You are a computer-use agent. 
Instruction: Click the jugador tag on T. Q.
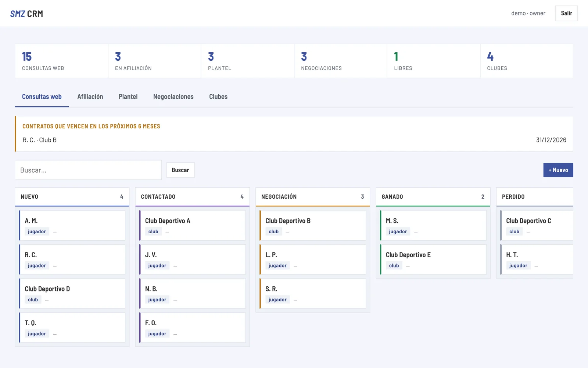37,334
